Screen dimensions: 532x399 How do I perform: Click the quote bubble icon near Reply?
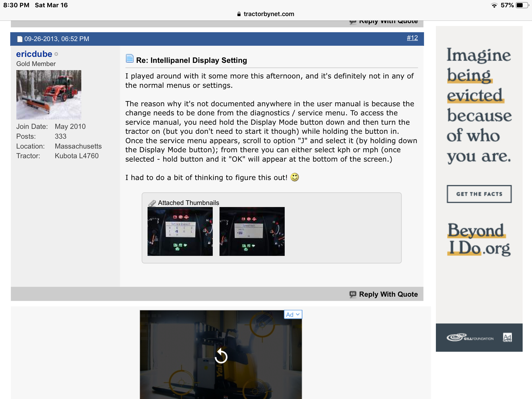click(x=353, y=294)
